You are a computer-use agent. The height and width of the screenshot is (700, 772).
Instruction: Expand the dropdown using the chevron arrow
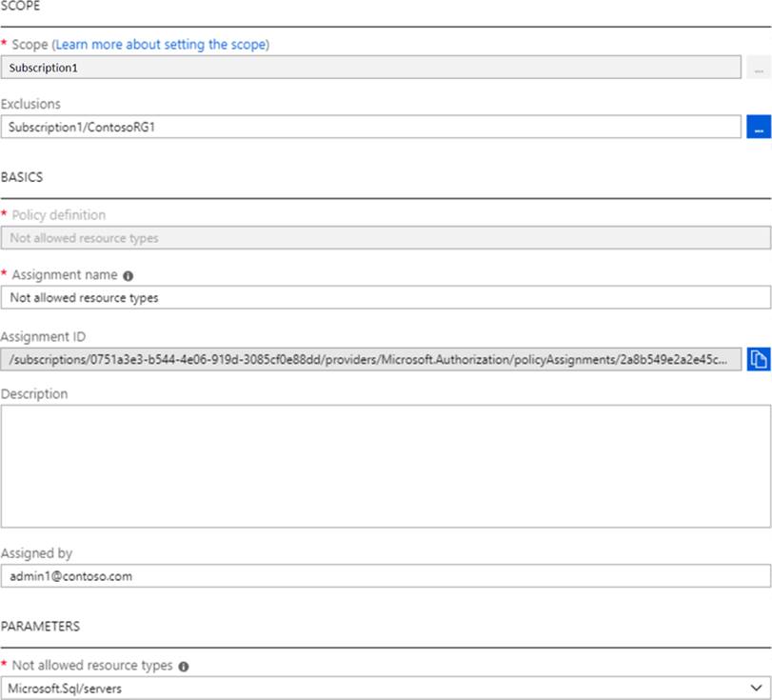(x=756, y=688)
